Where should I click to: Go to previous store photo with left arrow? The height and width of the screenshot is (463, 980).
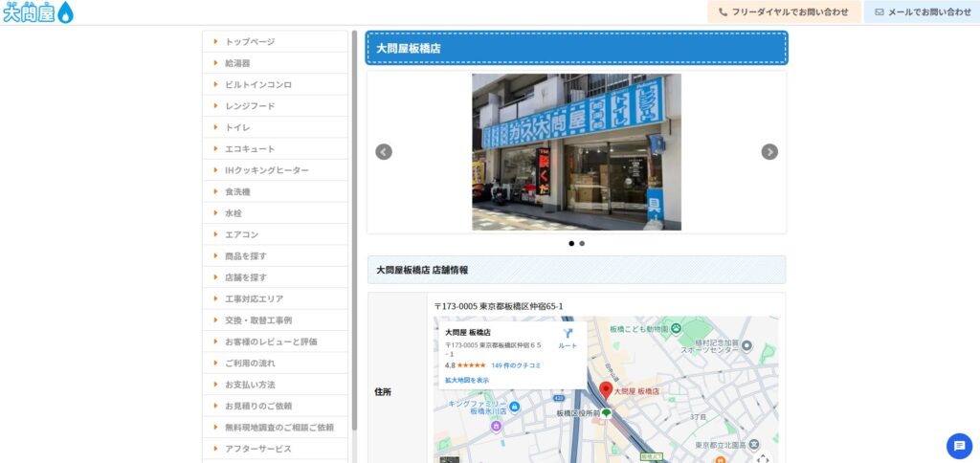pyautogui.click(x=384, y=152)
